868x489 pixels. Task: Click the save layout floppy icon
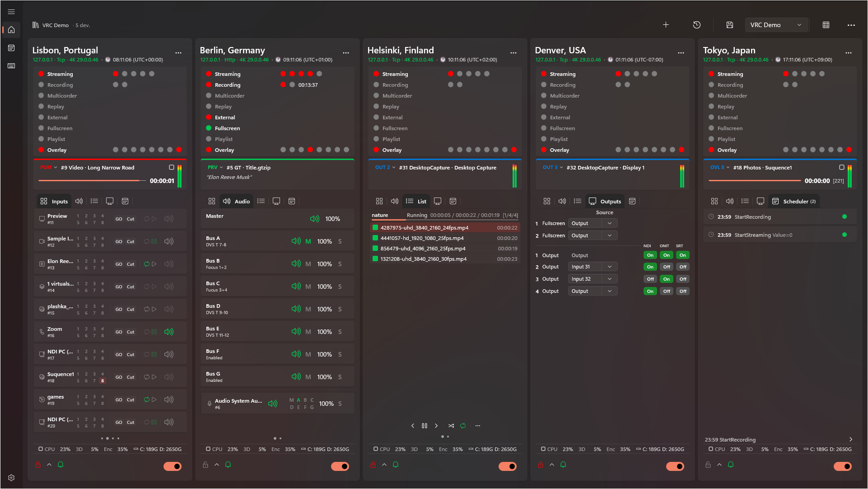click(729, 25)
